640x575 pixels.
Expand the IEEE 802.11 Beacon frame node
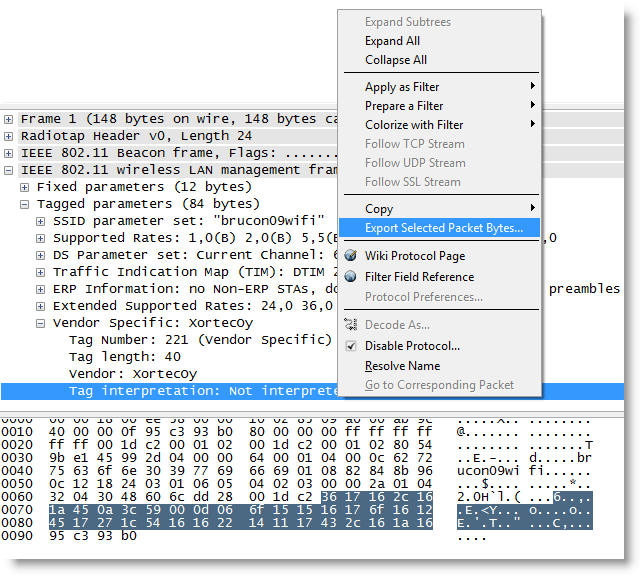pos(8,153)
